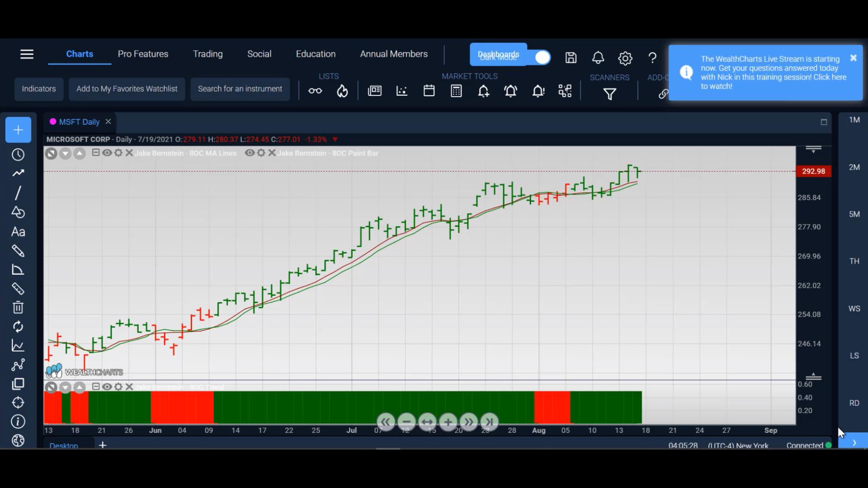Select the 1M timeframe shortcut
This screenshot has width=868, height=488.
854,120
